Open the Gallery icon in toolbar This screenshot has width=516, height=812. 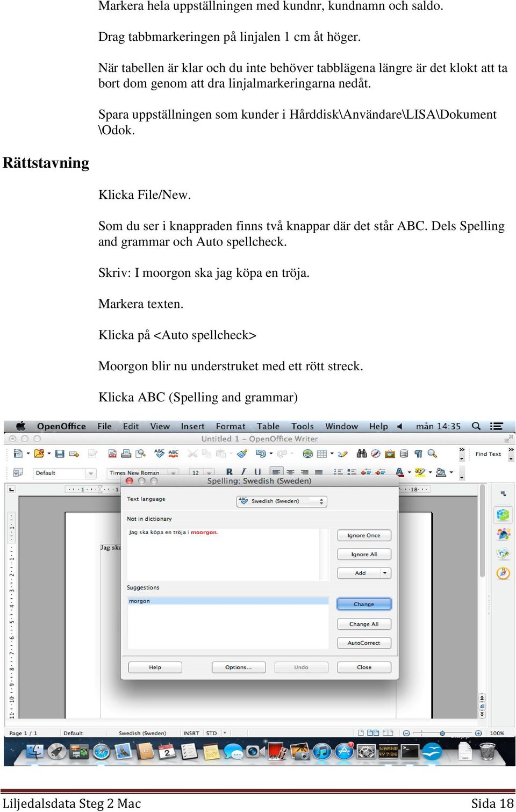pyautogui.click(x=390, y=454)
